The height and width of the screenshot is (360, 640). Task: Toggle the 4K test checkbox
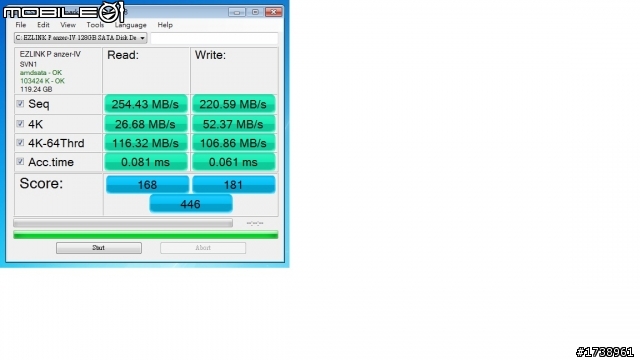tap(20, 123)
